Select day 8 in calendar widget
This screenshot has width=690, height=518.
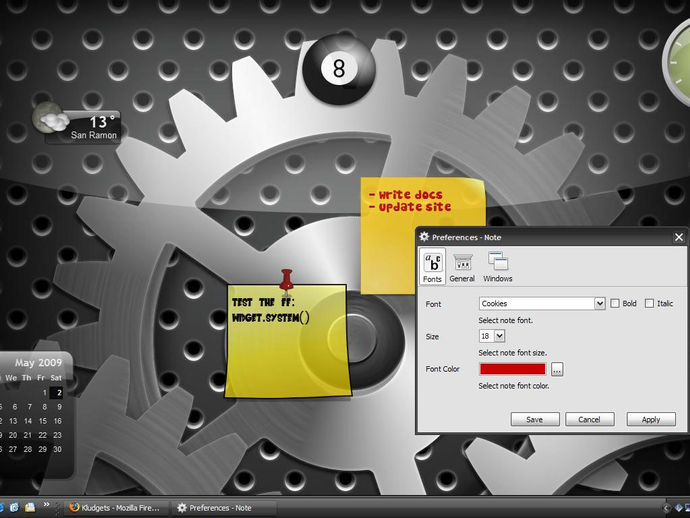44,407
